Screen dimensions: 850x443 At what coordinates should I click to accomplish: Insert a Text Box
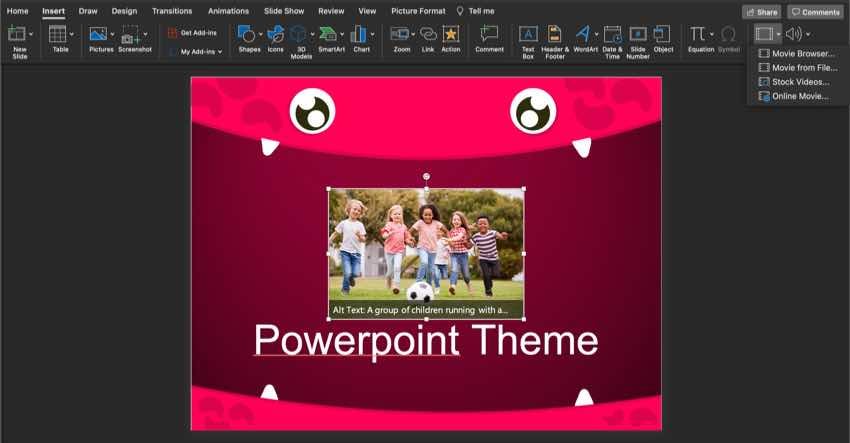(527, 34)
